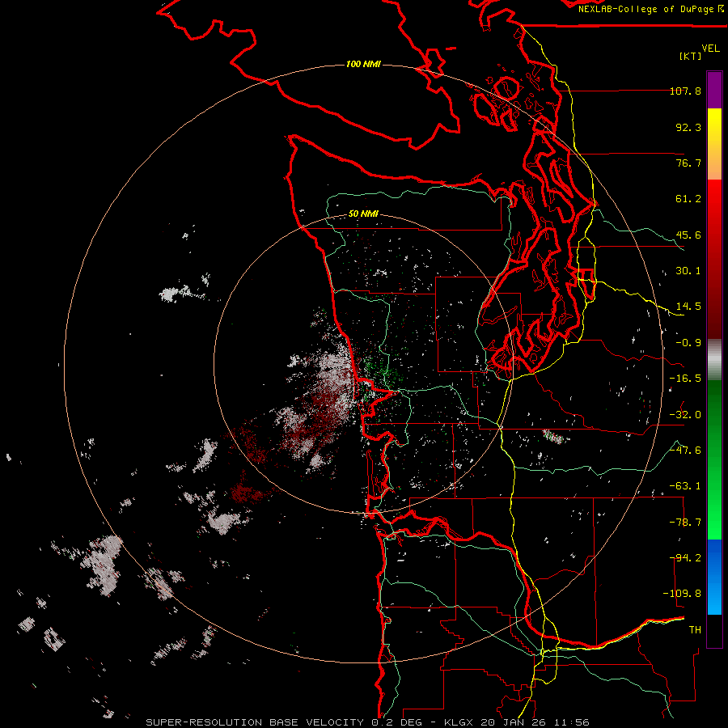Click the KLGX radar site identifier
Image resolution: width=728 pixels, height=728 pixels.
(x=459, y=722)
